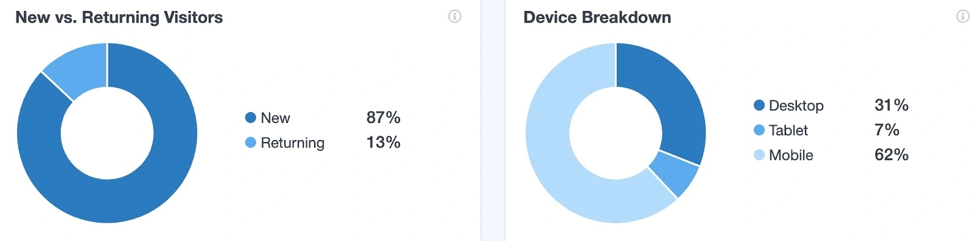Click the Tablet legend label
Image resolution: width=980 pixels, height=241 pixels.
788,130
